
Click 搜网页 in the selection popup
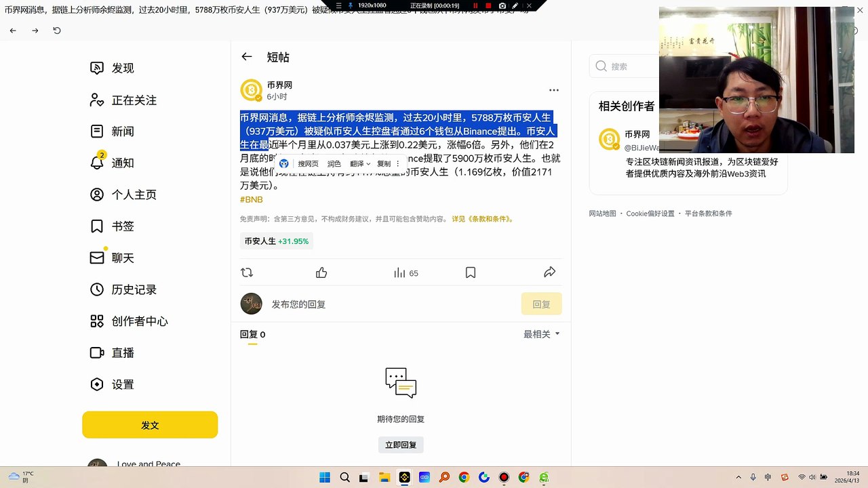click(x=308, y=164)
